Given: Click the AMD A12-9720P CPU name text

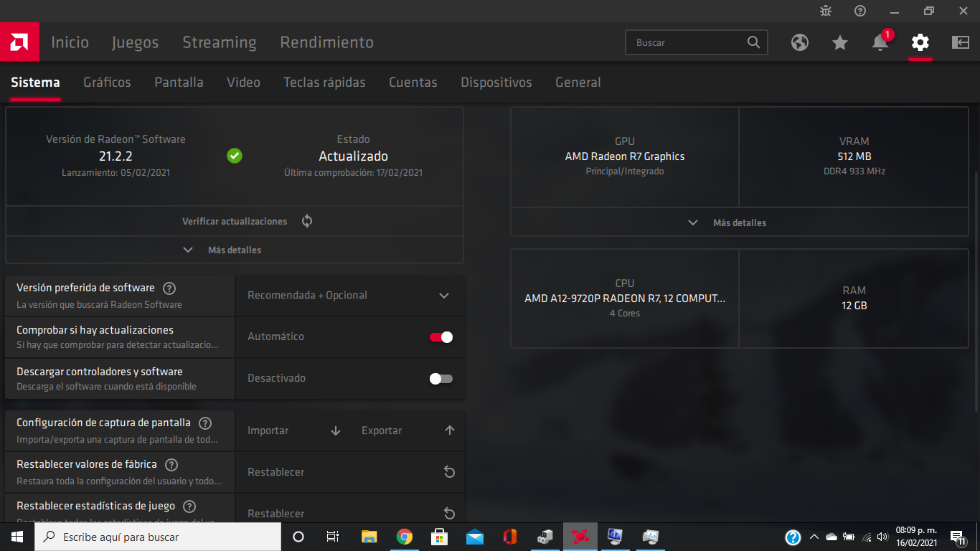Looking at the screenshot, I should click(x=625, y=298).
